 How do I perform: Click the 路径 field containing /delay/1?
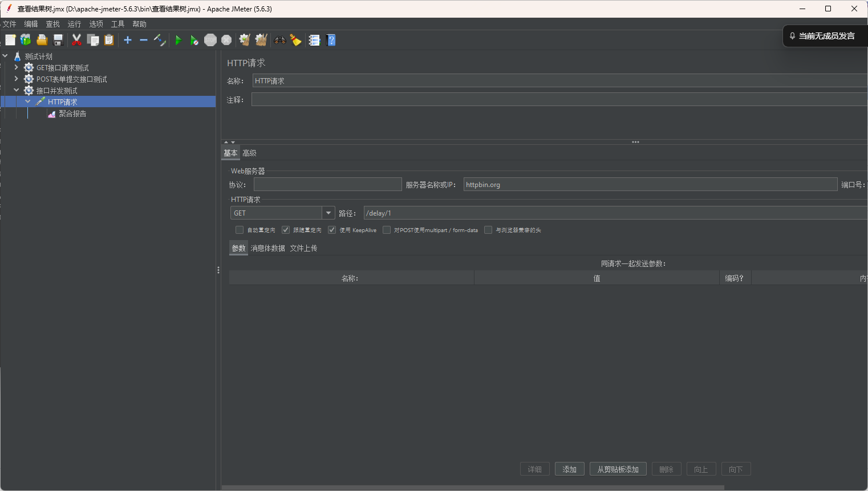(x=616, y=213)
